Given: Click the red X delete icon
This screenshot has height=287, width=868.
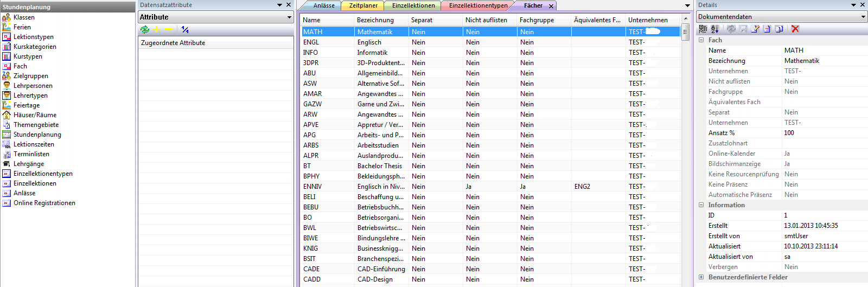Looking at the screenshot, I should point(795,29).
